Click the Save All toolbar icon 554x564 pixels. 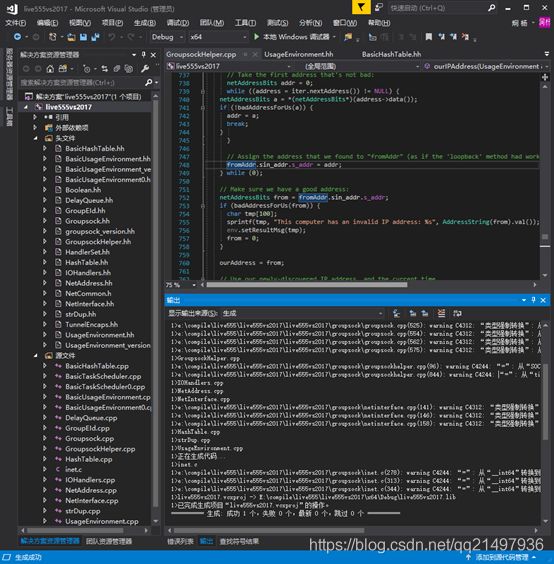pyautogui.click(x=95, y=37)
